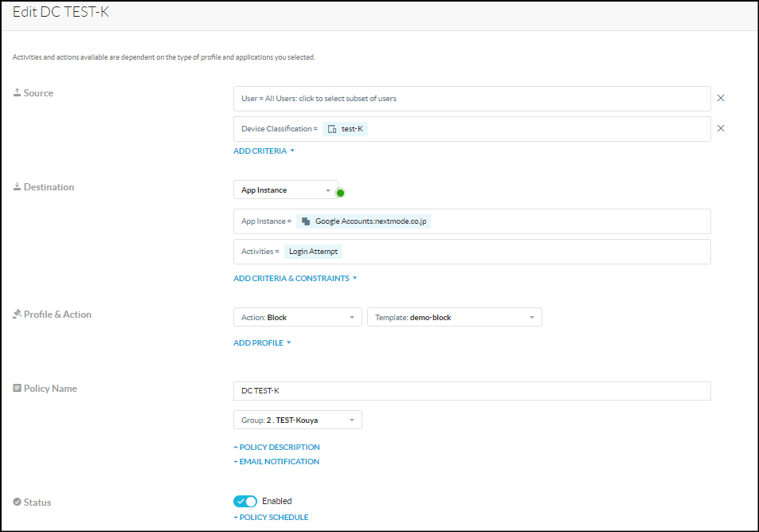
Task: Open the Group: 2. TEST-Kouya dropdown
Action: 297,420
